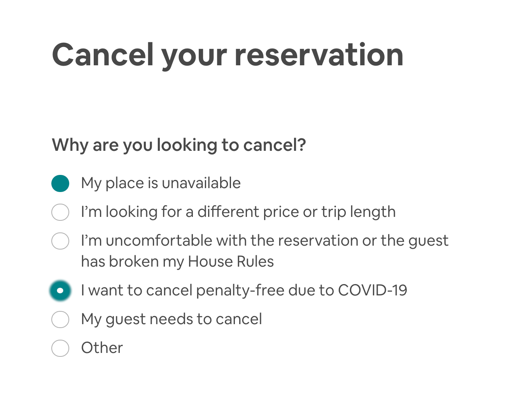The height and width of the screenshot is (419, 532).
Task: Click the 'I want to cancel penalty-free' label
Action: (x=244, y=291)
